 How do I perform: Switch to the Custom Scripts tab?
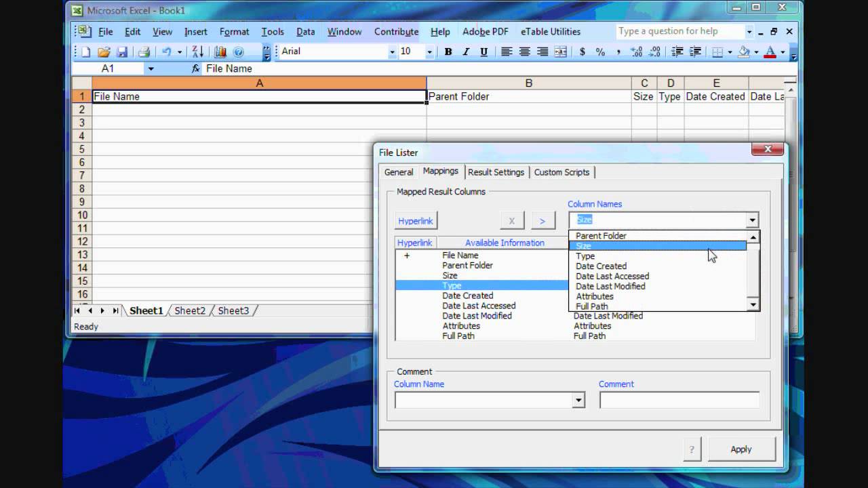[561, 172]
